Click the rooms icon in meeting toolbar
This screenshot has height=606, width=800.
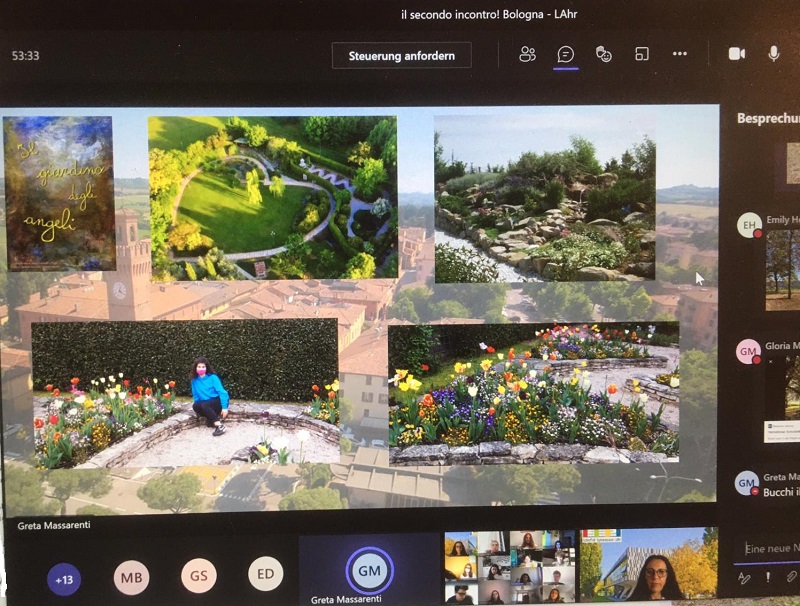(x=642, y=54)
